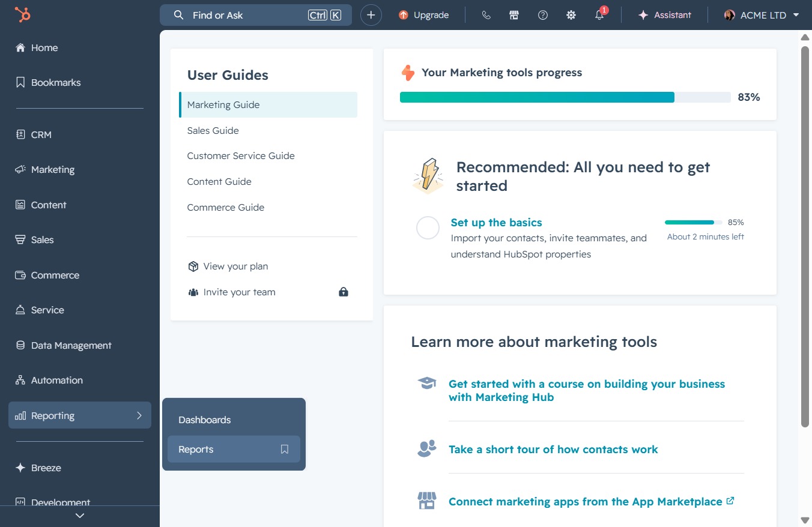Screen dimensions: 812x527
Task: Click the "Learn more about marketing tools" heading
Action: tap(534, 342)
